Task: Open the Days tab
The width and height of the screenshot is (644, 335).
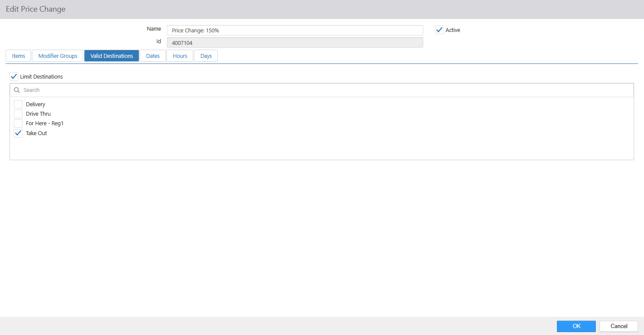Action: coord(206,56)
